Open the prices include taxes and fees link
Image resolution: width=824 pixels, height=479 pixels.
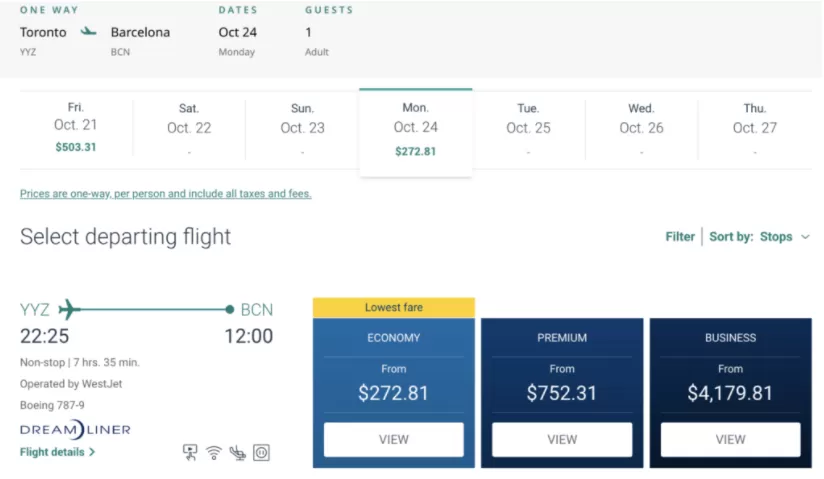pos(166,193)
